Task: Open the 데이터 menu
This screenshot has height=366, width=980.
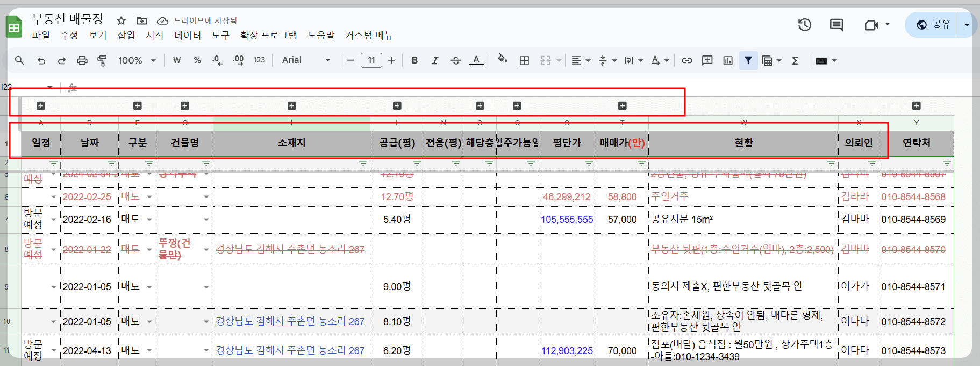Action: (188, 35)
